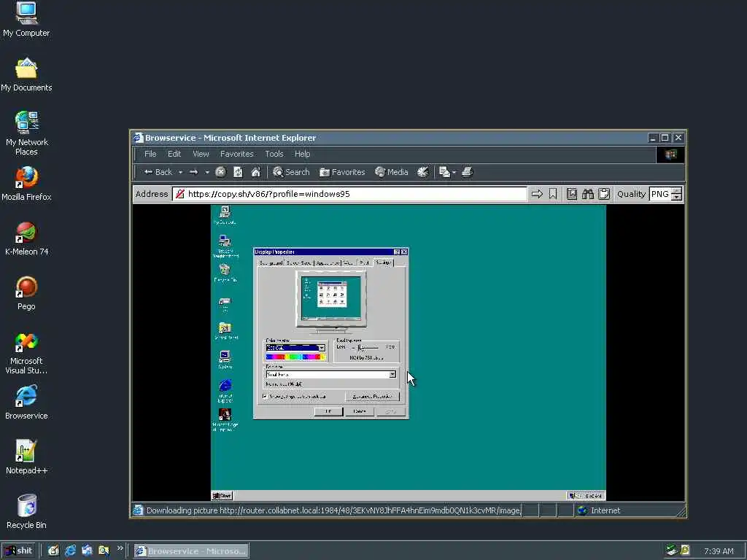The image size is (747, 560).
Task: Click the monitor preview image
Action: 332,302
